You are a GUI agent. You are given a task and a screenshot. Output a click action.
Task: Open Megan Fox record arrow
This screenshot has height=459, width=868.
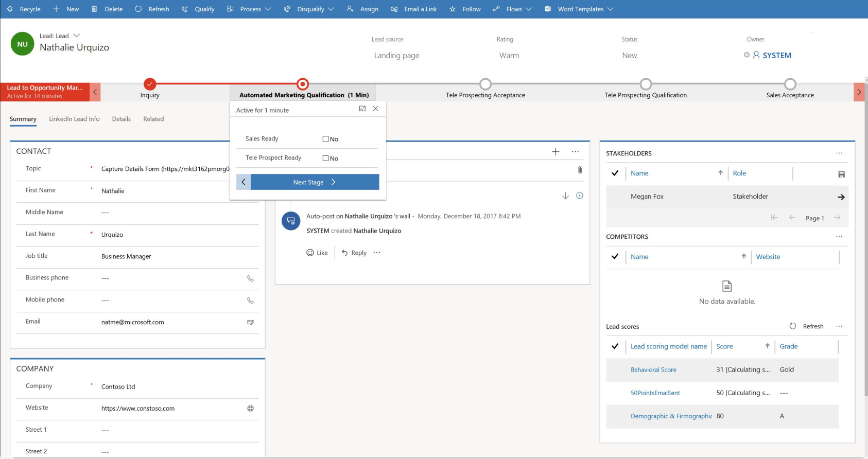841,197
